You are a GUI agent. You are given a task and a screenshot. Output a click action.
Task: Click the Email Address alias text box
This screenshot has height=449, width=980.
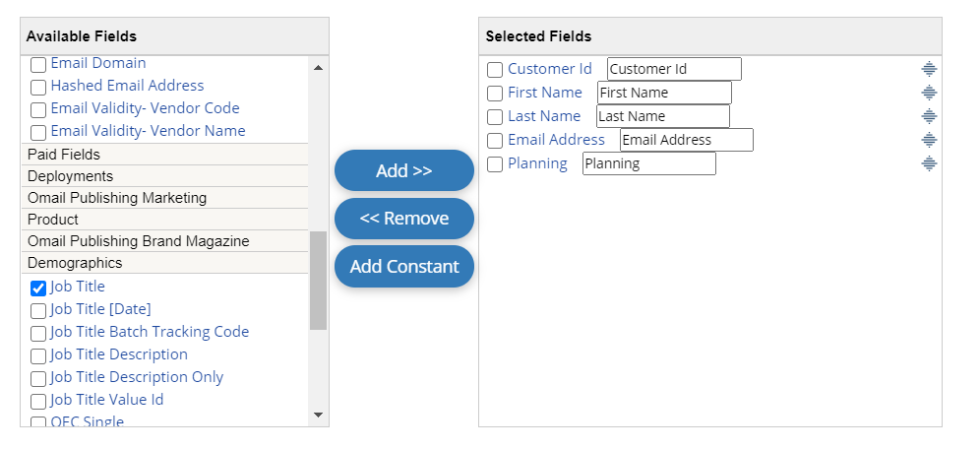686,140
